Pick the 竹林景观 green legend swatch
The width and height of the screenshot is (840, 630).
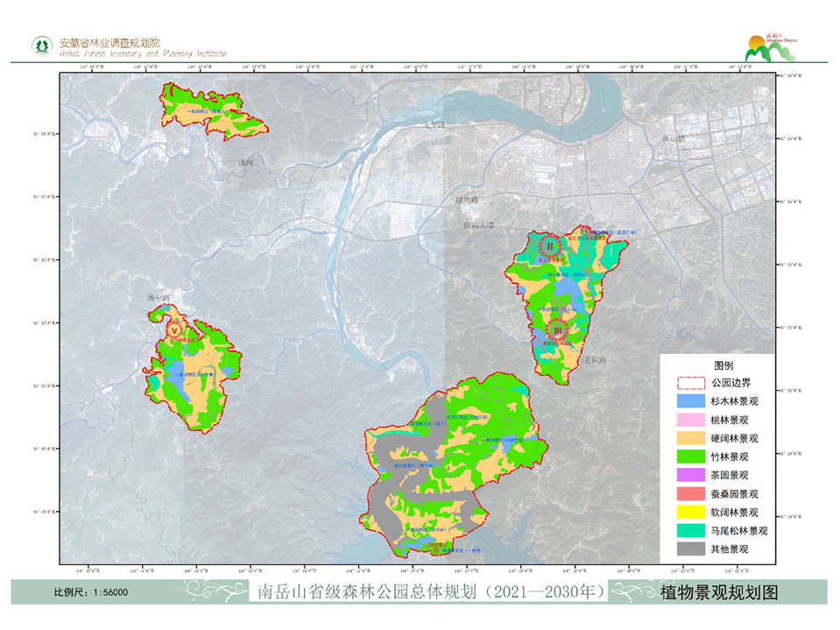pos(691,457)
